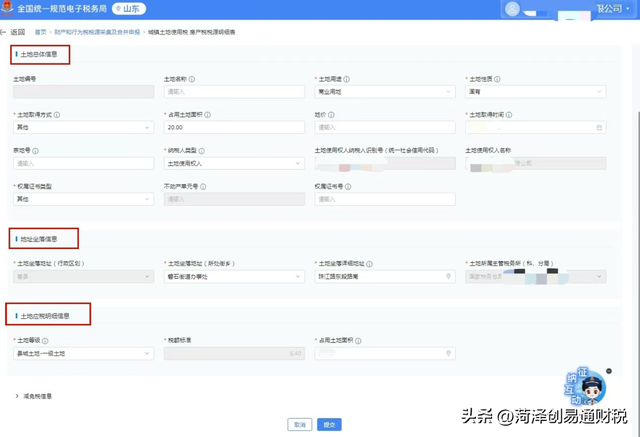Image resolution: width=640 pixels, height=437 pixels.
Task: Open info tip beside 土地名称 label
Action: click(191, 79)
